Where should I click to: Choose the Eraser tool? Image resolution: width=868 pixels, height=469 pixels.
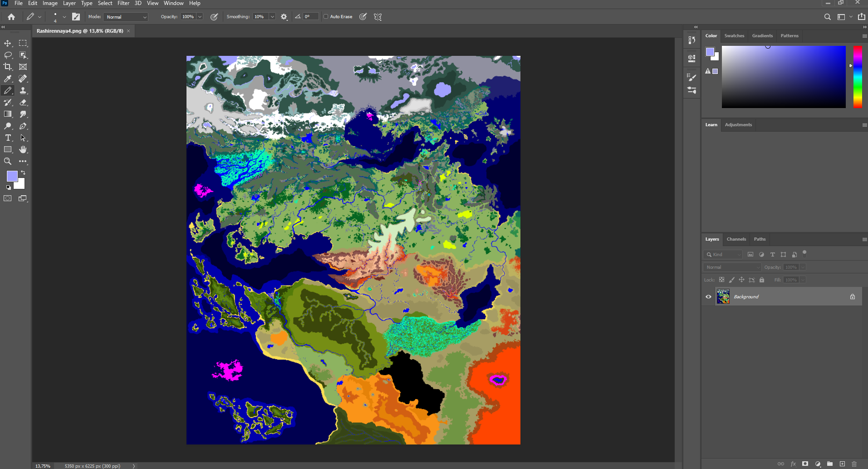(x=23, y=102)
